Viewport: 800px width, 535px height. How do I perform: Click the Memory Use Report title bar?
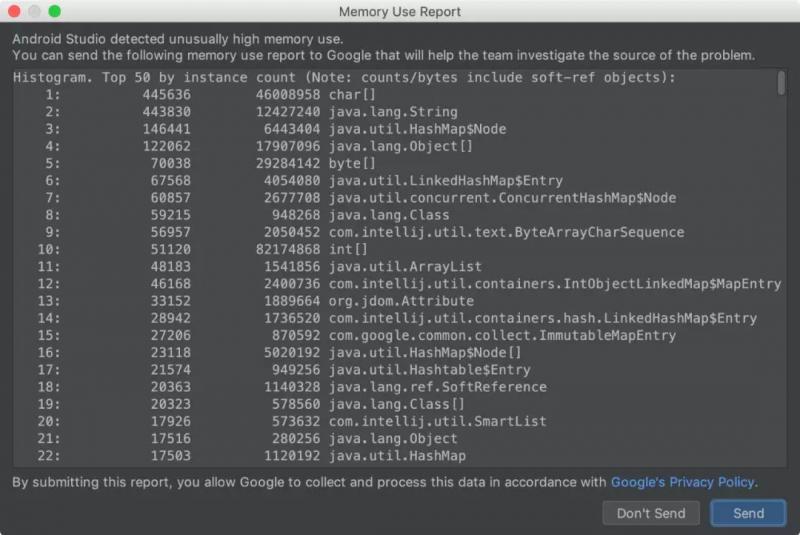pyautogui.click(x=400, y=12)
